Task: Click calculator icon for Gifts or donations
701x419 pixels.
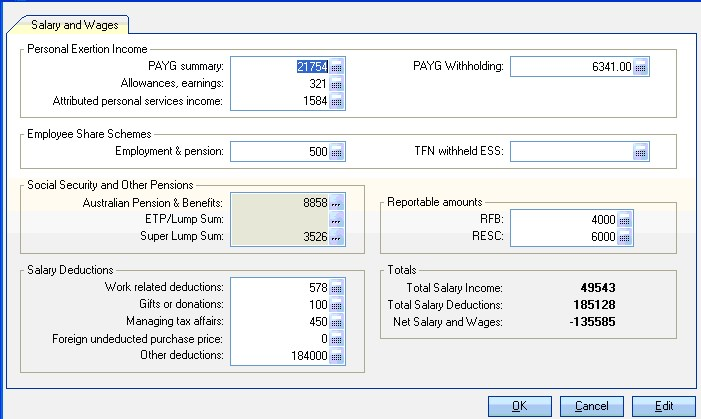Action: point(337,305)
